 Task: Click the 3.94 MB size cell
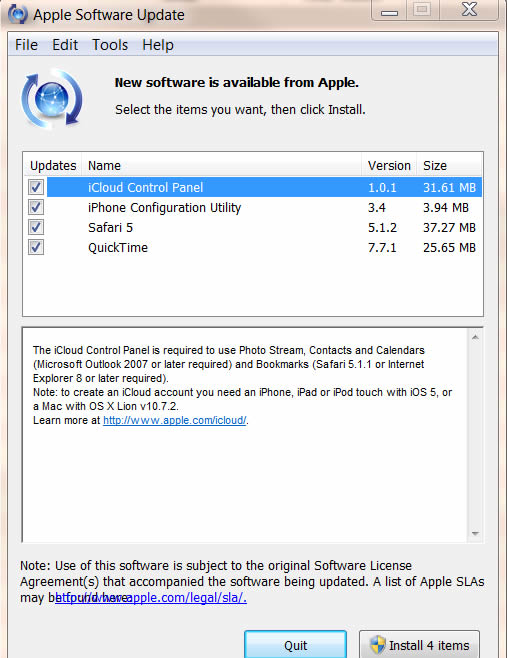445,207
